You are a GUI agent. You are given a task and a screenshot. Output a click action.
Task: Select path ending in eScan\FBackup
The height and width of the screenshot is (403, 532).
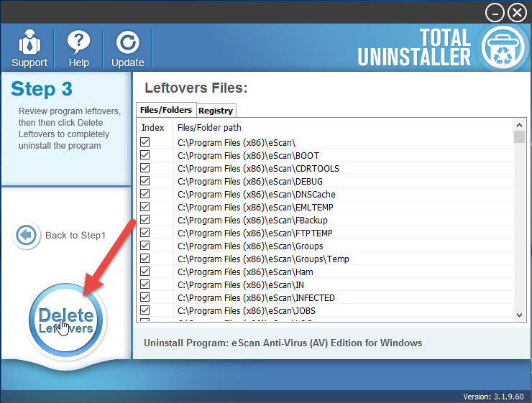coord(252,221)
